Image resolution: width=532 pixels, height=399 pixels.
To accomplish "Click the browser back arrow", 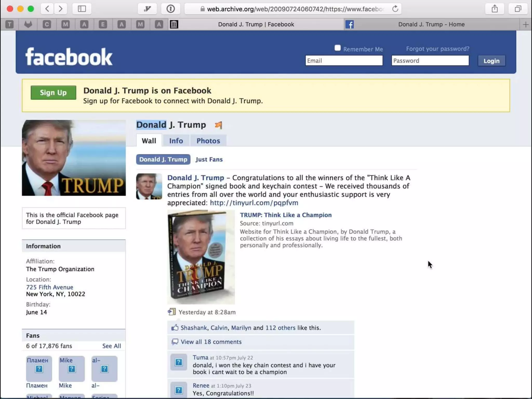I will tap(47, 9).
